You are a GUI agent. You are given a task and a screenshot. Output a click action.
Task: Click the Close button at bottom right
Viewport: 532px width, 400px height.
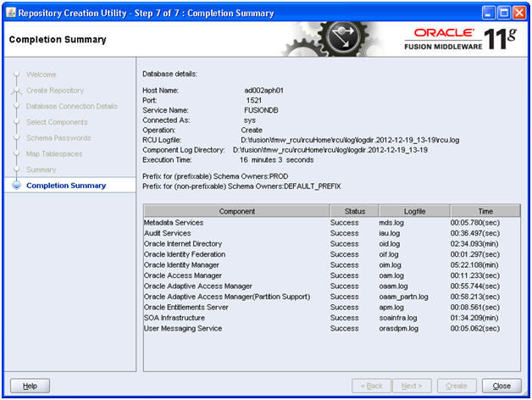pos(502,386)
